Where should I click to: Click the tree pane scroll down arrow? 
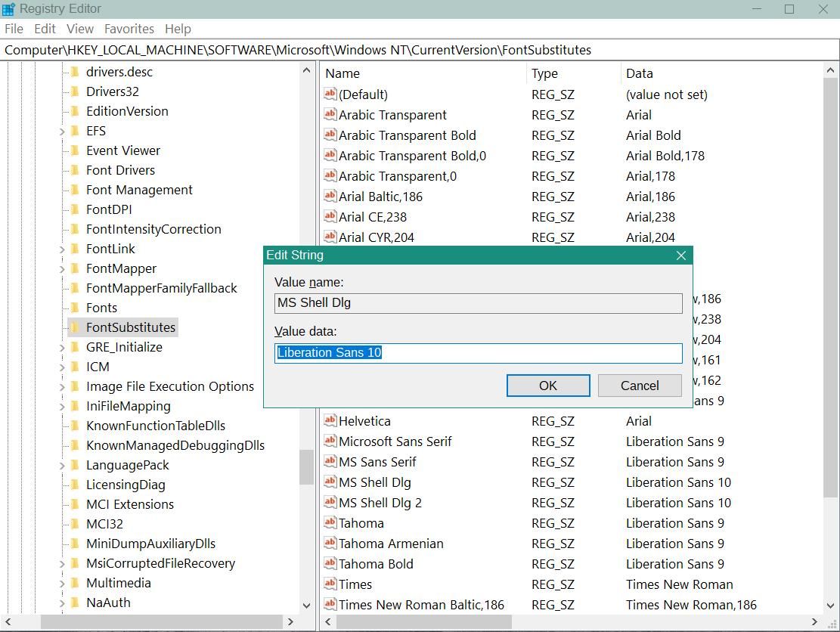306,606
